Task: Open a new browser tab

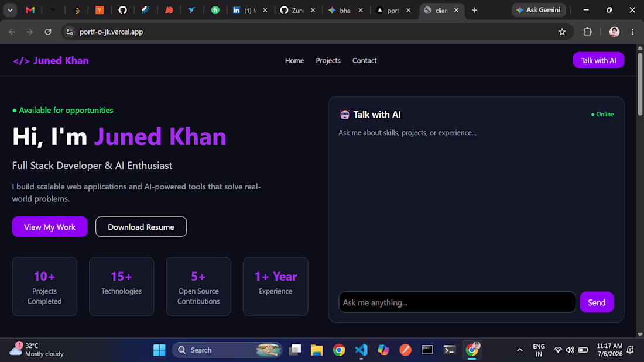Action: click(x=474, y=11)
